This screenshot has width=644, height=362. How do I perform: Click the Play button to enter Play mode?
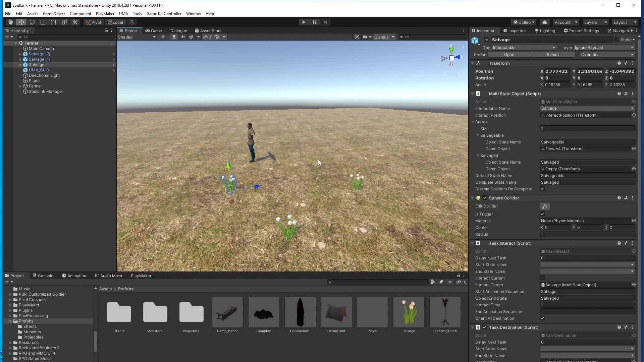[303, 22]
